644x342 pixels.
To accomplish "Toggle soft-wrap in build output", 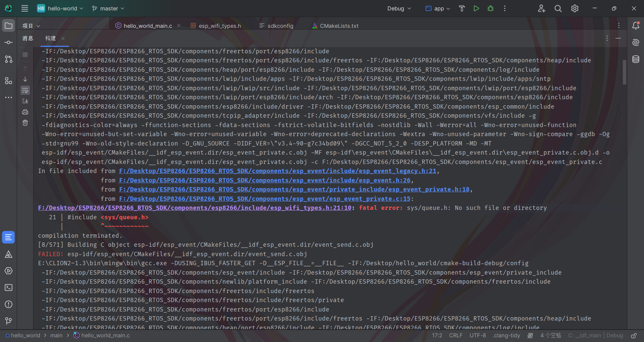I will click(x=25, y=90).
